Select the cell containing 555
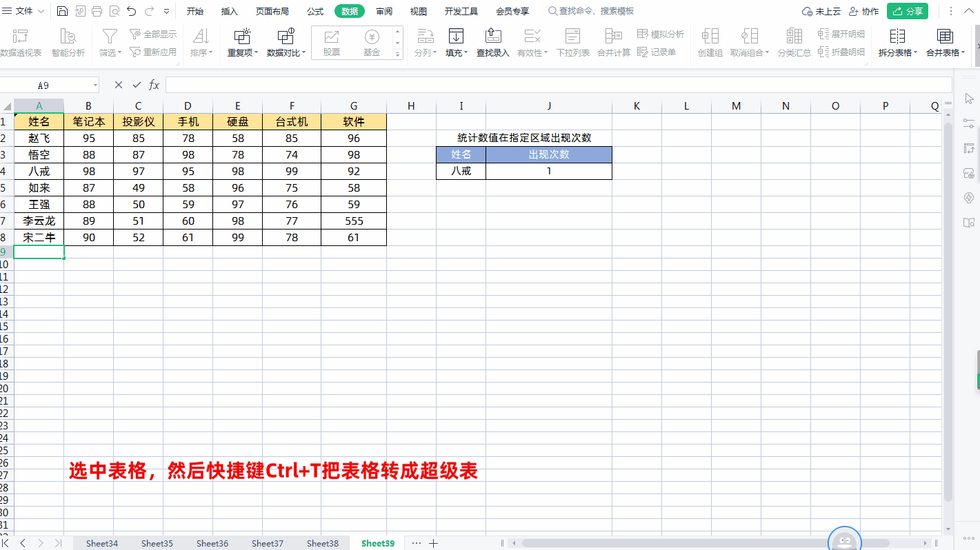 (x=354, y=221)
